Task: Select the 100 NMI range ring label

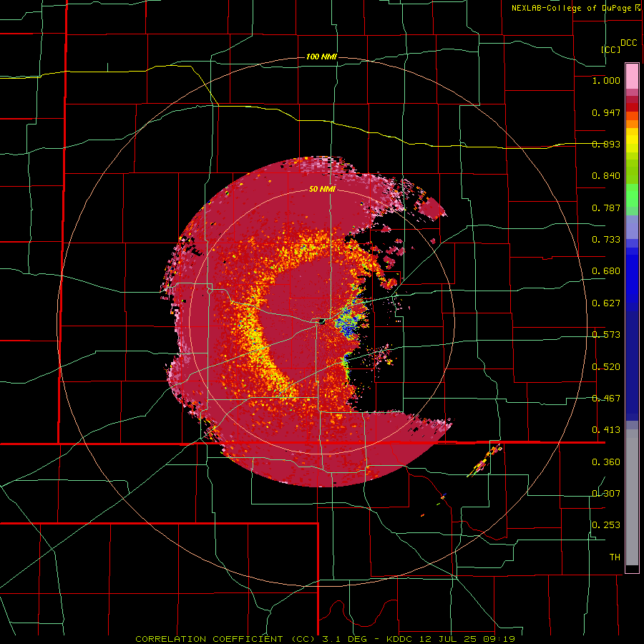Action: tap(321, 57)
